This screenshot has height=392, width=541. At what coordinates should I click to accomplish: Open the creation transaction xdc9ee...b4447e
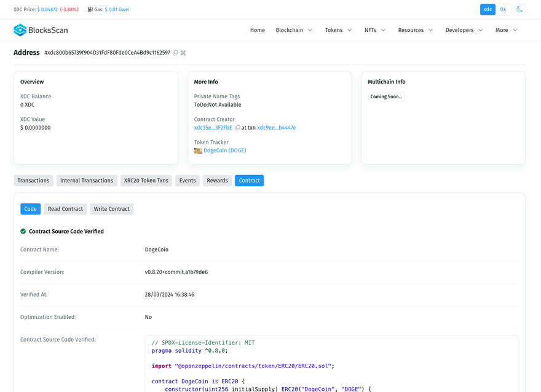point(276,128)
